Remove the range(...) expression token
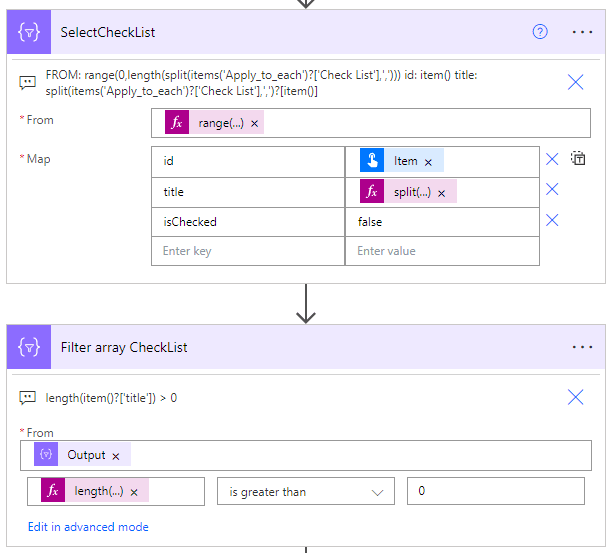Viewport: 613px width, 553px height. (254, 123)
